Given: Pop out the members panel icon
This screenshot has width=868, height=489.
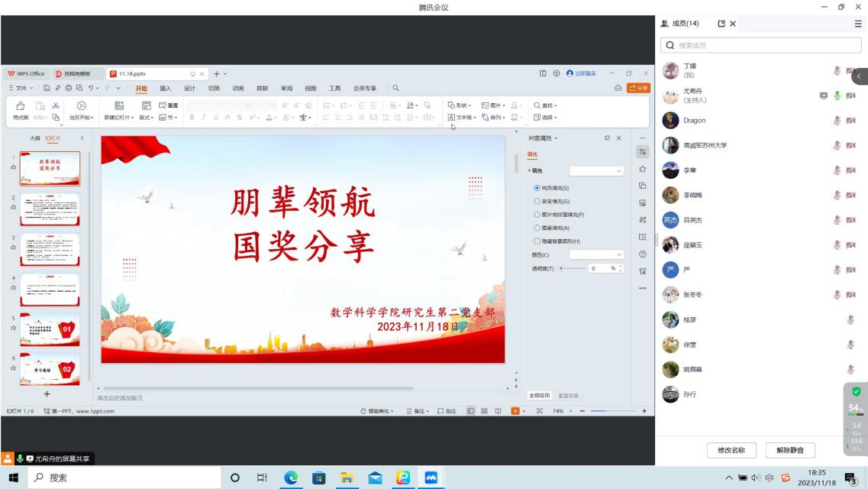Looking at the screenshot, I should (721, 24).
